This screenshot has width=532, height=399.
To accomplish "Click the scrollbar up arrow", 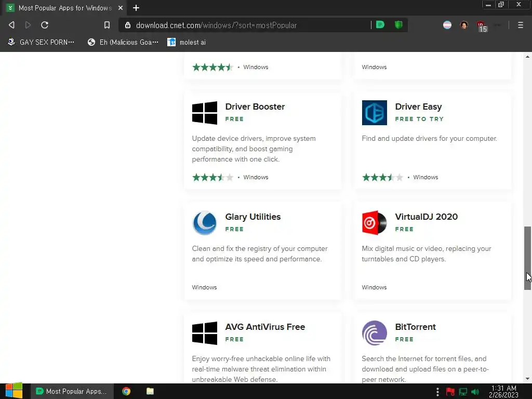I will (527, 57).
